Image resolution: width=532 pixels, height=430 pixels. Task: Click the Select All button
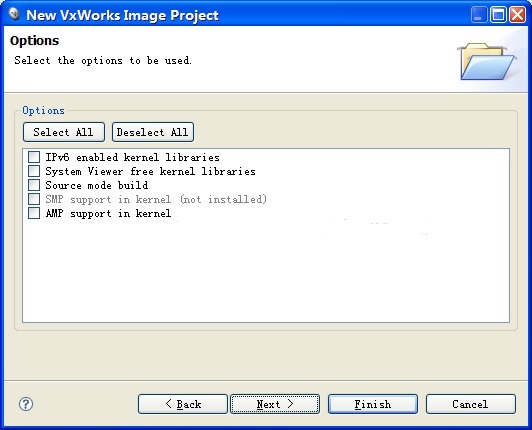(64, 132)
